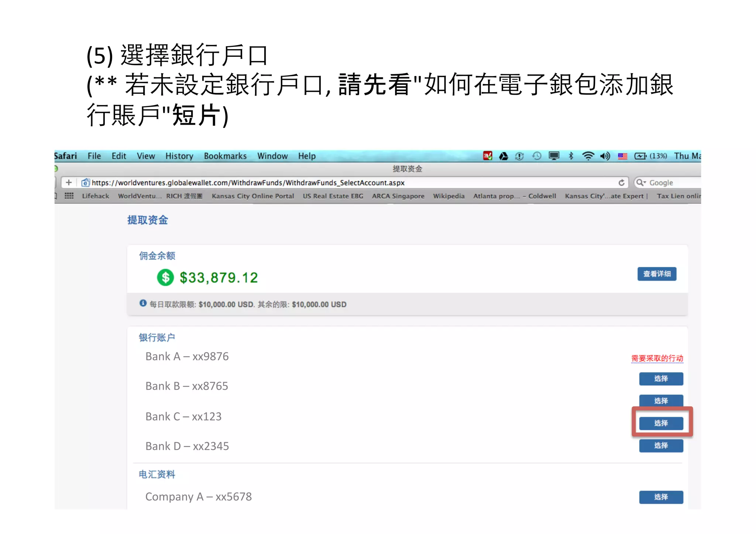Open the Edit menu
The image size is (756, 534).
point(119,156)
